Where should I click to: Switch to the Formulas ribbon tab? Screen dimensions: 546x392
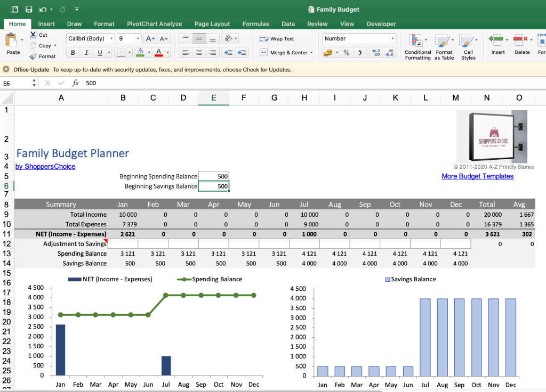click(x=255, y=24)
